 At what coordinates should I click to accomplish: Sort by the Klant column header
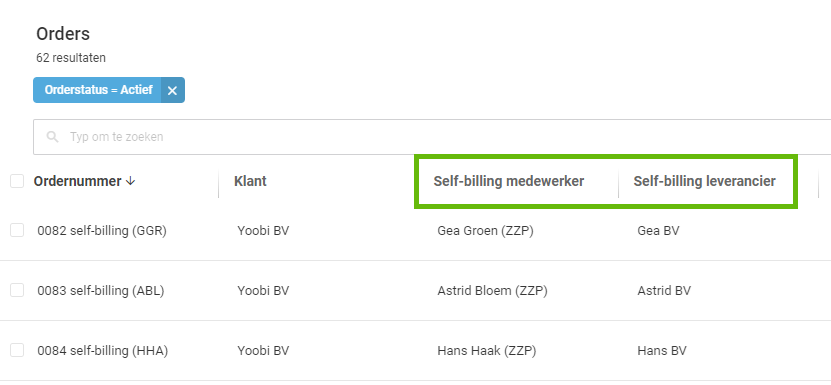(250, 181)
